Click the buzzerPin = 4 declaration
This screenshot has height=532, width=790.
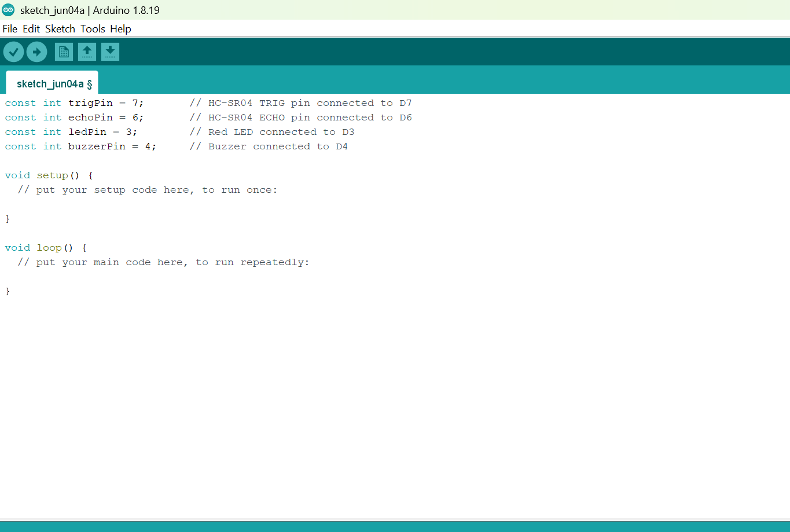click(80, 146)
